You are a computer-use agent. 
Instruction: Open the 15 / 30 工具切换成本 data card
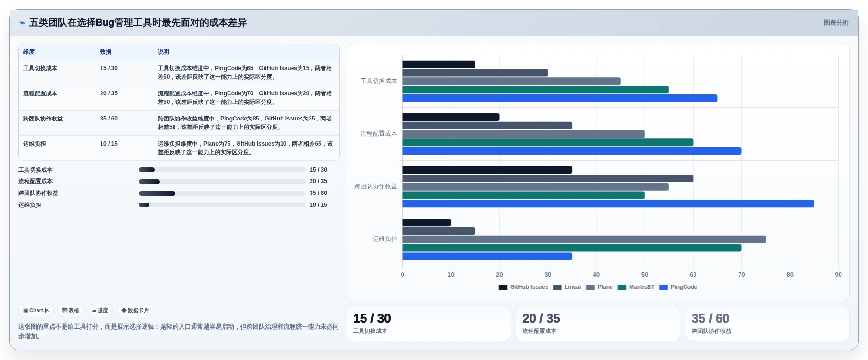[429, 323]
